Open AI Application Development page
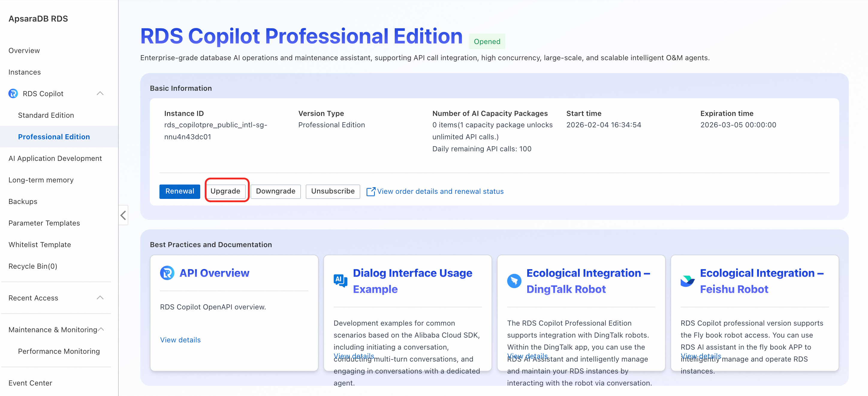 pyautogui.click(x=55, y=158)
